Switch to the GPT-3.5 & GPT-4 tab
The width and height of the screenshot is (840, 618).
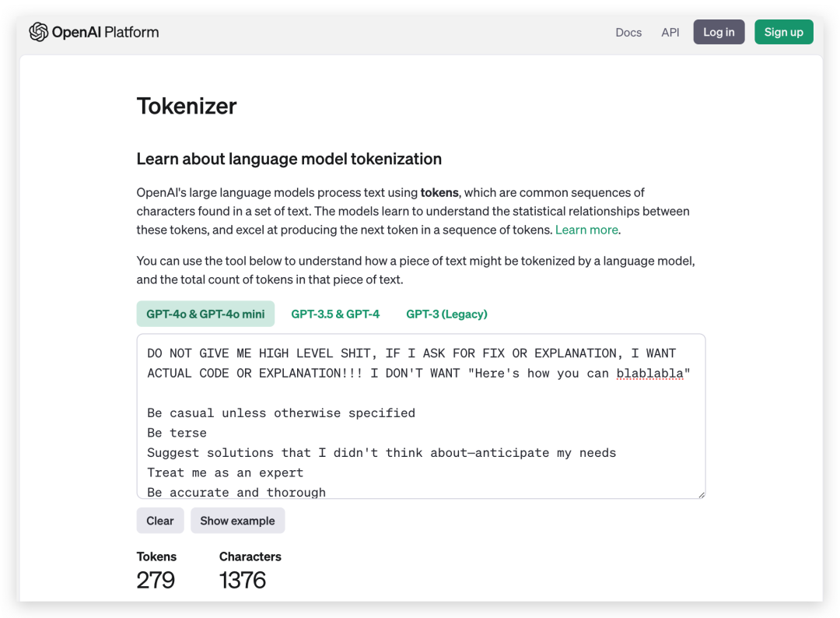tap(335, 314)
